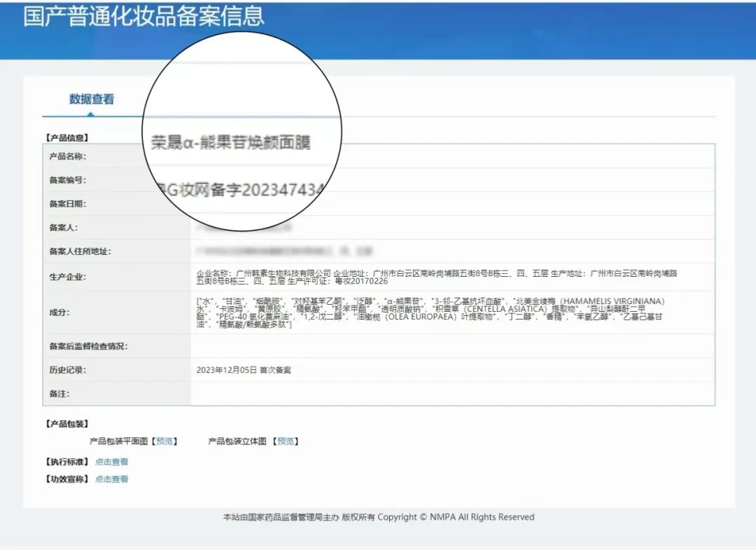Select the 【功效宣称】 label
756x550 pixels.
click(67, 479)
